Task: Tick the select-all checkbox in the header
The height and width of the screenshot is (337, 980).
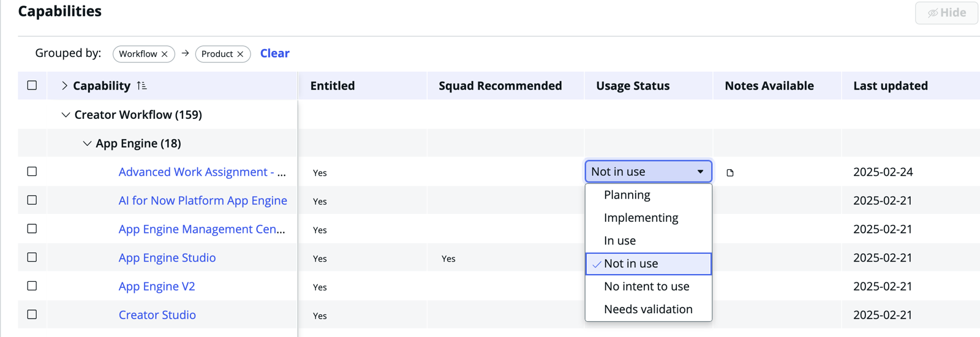Action: pos(32,85)
